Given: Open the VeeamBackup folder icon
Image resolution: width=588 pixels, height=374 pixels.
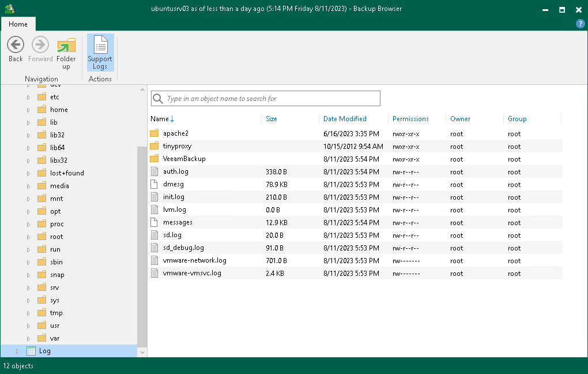Looking at the screenshot, I should tap(154, 159).
